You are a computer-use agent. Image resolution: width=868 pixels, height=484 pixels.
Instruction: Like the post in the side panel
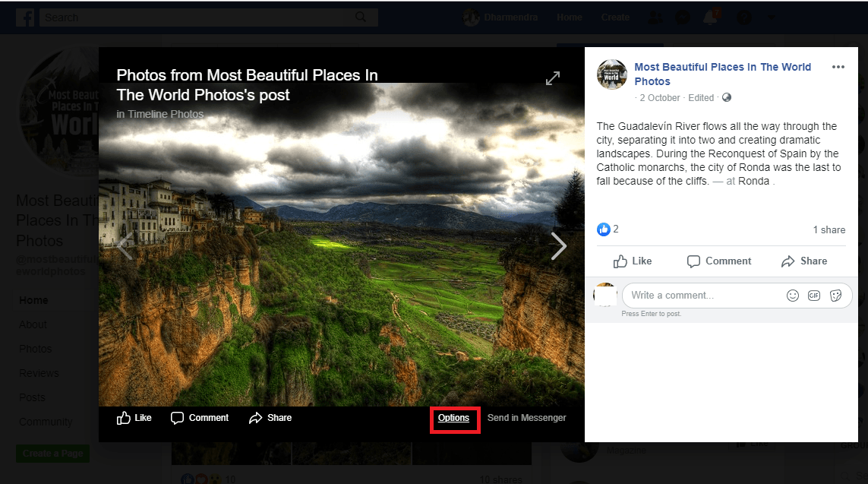(632, 261)
